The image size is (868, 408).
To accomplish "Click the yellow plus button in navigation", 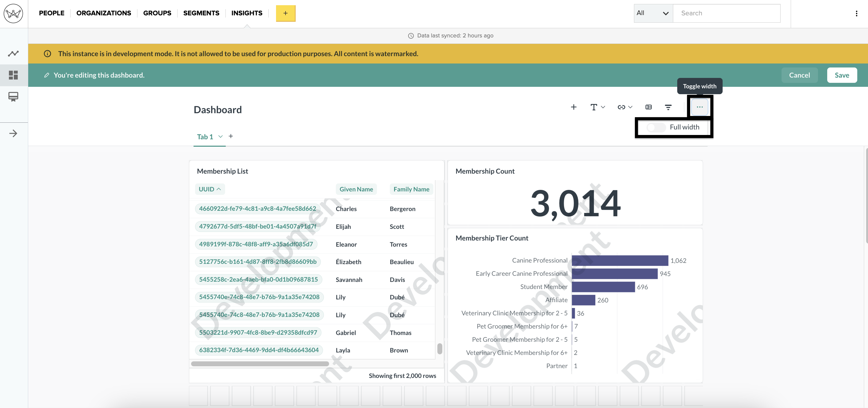I will [x=286, y=13].
